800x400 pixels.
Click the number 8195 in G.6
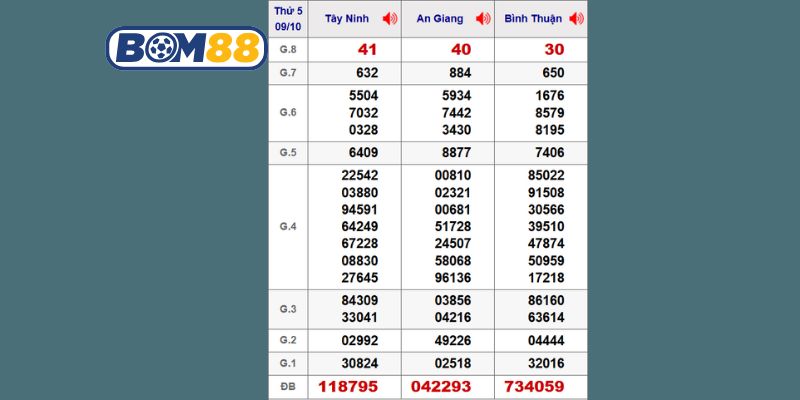pyautogui.click(x=550, y=130)
